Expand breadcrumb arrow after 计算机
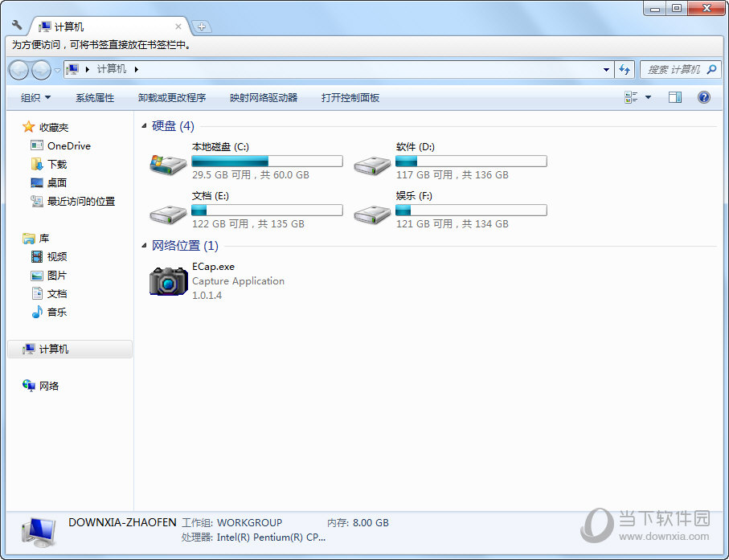The image size is (729, 560). pyautogui.click(x=137, y=70)
